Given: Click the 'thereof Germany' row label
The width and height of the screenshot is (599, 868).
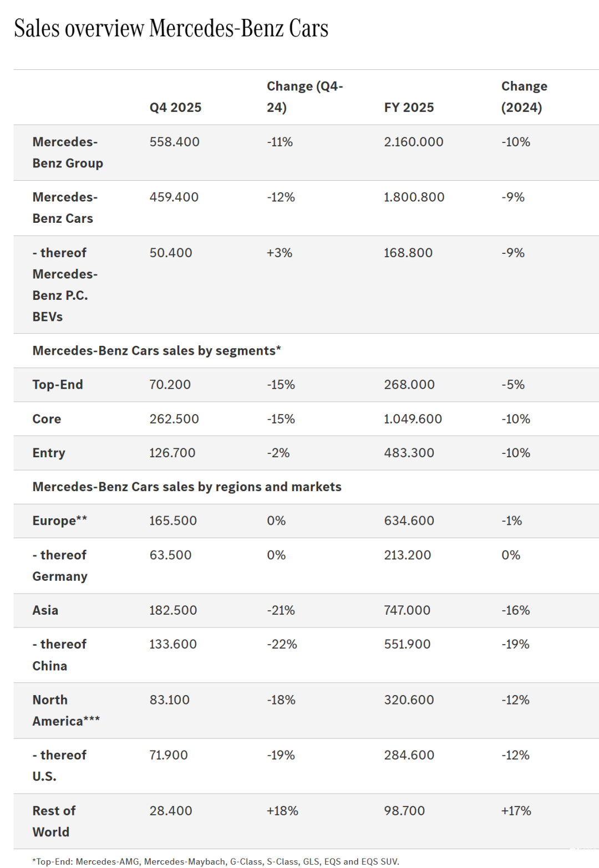Looking at the screenshot, I should pyautogui.click(x=60, y=565).
